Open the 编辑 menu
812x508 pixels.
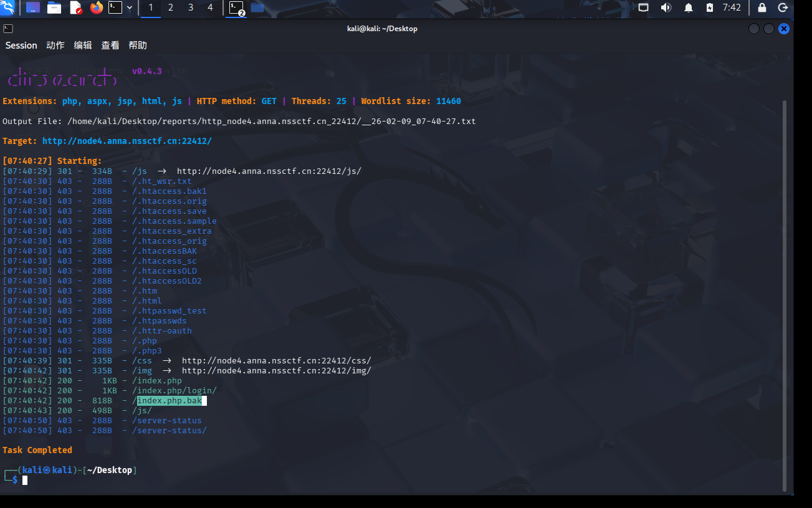pos(83,46)
